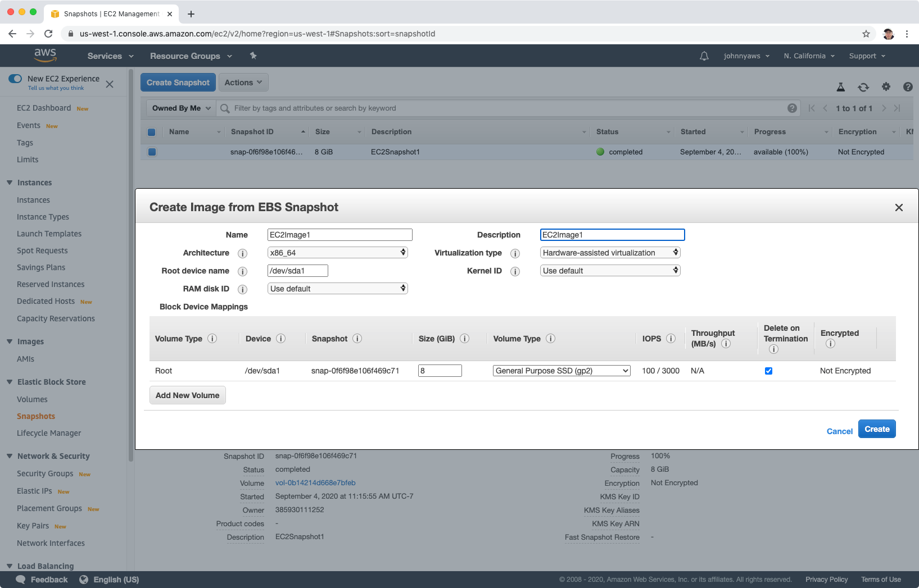Open the Owned By Me filter
This screenshot has width=919, height=588.
click(x=181, y=108)
